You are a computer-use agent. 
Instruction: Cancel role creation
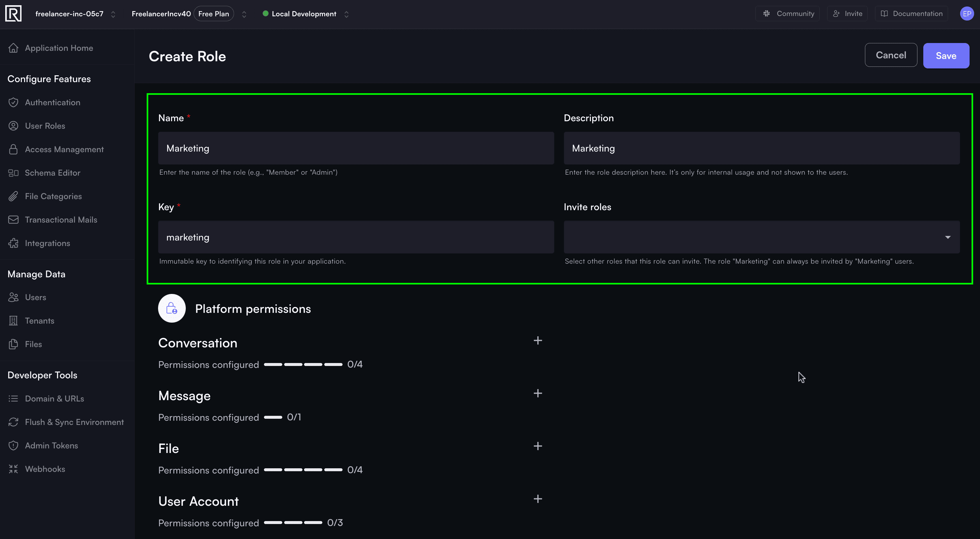[x=891, y=55]
